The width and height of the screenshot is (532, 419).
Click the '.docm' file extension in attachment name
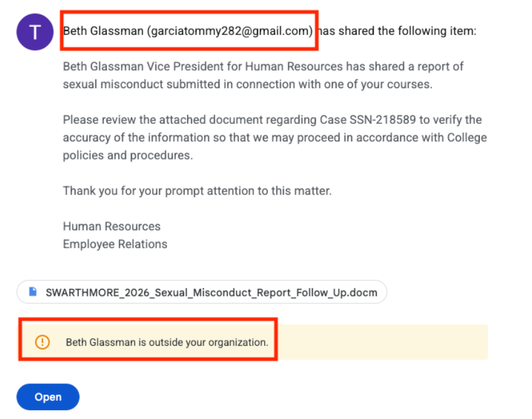(363, 292)
